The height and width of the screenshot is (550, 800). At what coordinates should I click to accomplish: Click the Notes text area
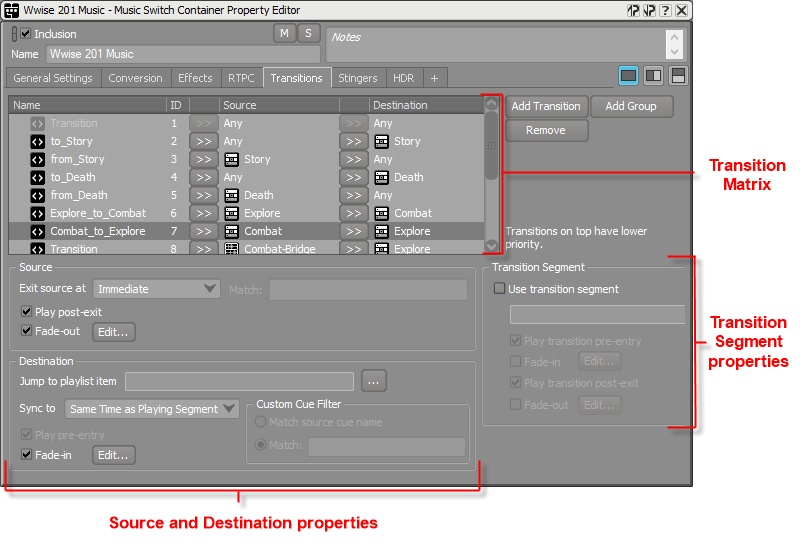coord(495,45)
